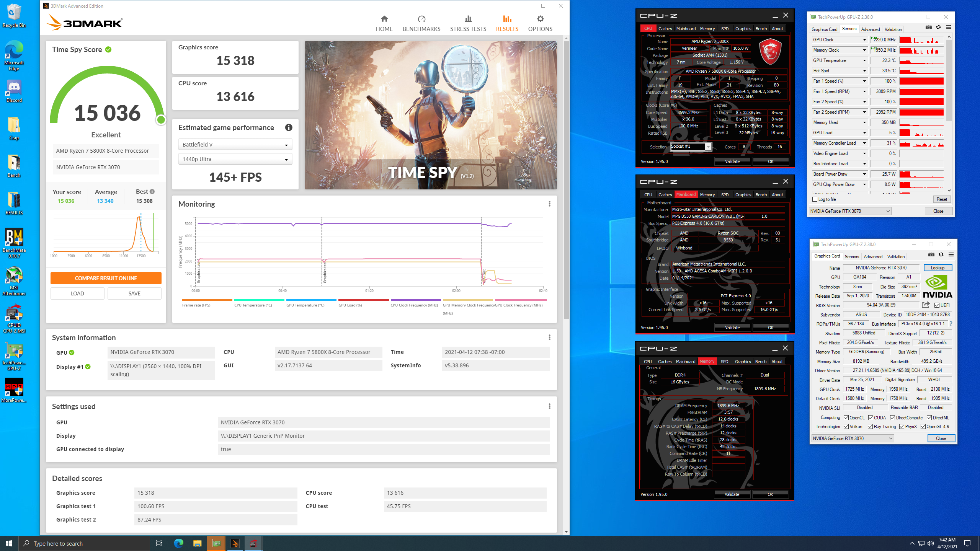Open STRESS TESTS section in 3DMark
The width and height of the screenshot is (980, 551).
coord(468,23)
